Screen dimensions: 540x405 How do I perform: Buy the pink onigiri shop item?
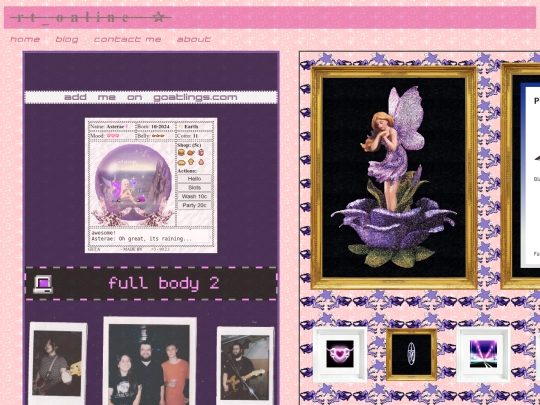[x=201, y=162]
